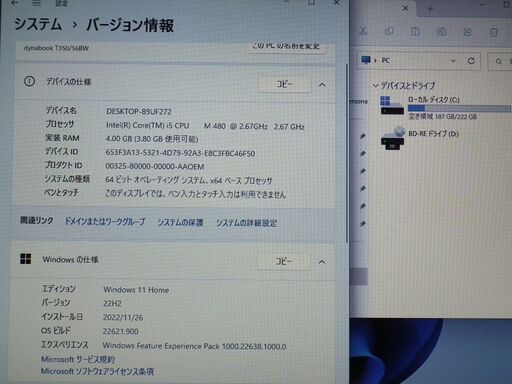Open the Settings hamburger menu
This screenshot has width=512, height=384.
click(x=37, y=3)
